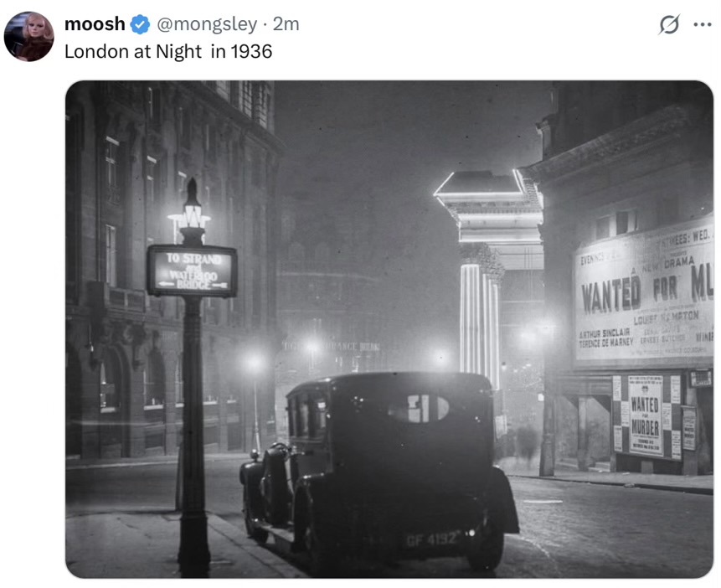This screenshot has height=588, width=721.
Task: Open the Grok explain-post icon
Action: pos(669,24)
